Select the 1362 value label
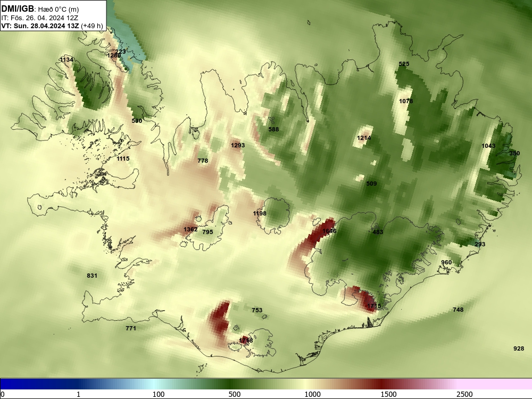This screenshot has height=399, width=532. point(190,229)
